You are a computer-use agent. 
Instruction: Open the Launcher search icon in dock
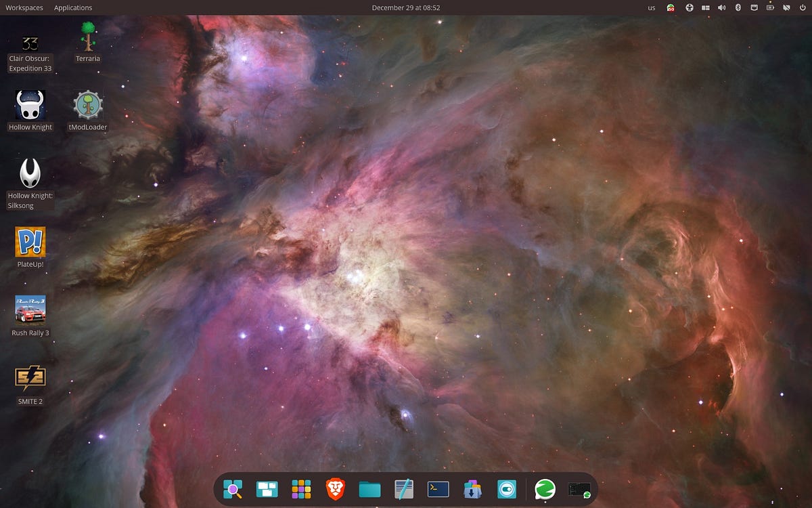233,489
